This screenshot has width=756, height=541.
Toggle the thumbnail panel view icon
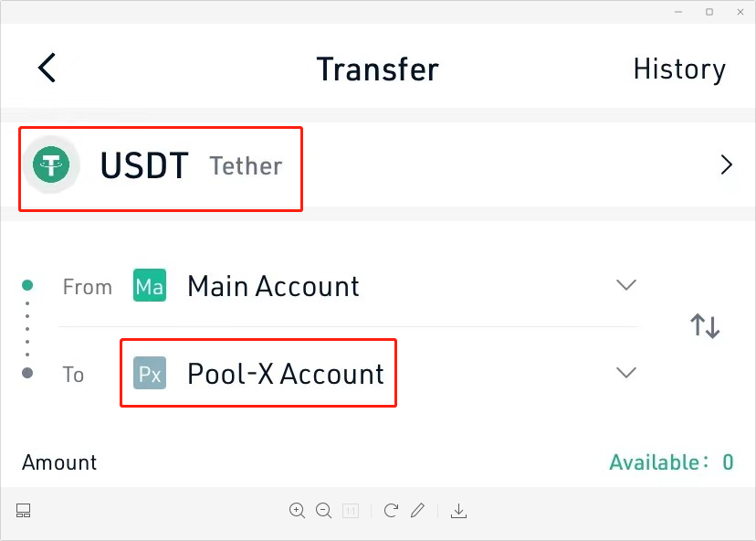point(23,511)
